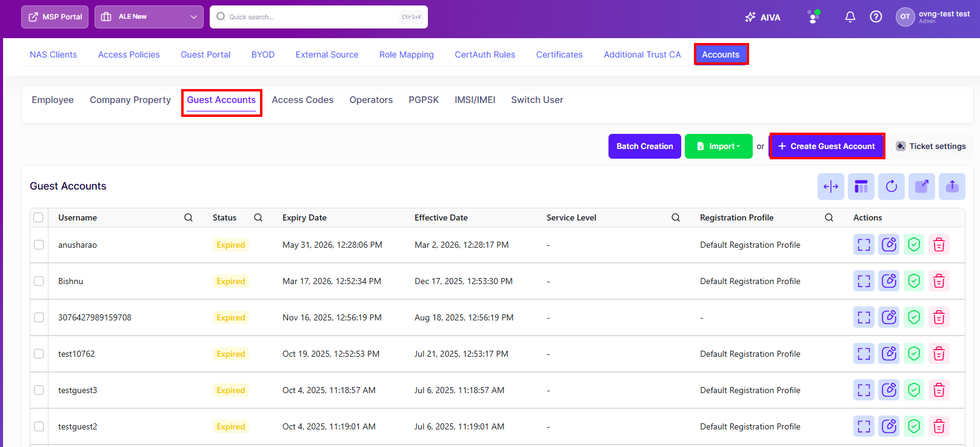Viewport: 980px width, 447px height.
Task: Open the PGPSK tab
Action: (424, 100)
